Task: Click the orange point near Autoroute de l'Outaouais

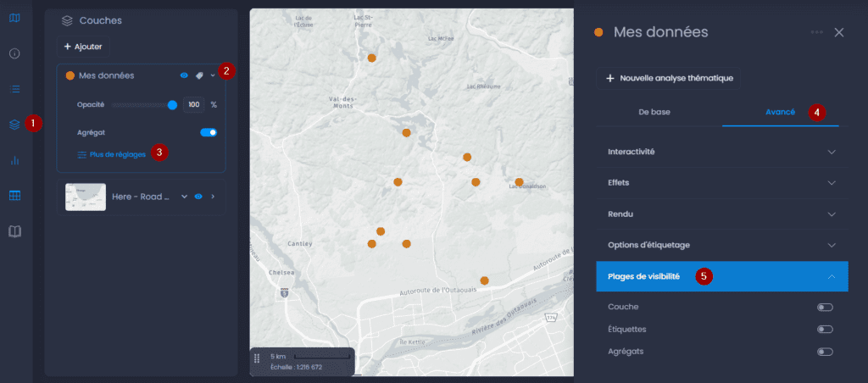Action: tap(484, 280)
